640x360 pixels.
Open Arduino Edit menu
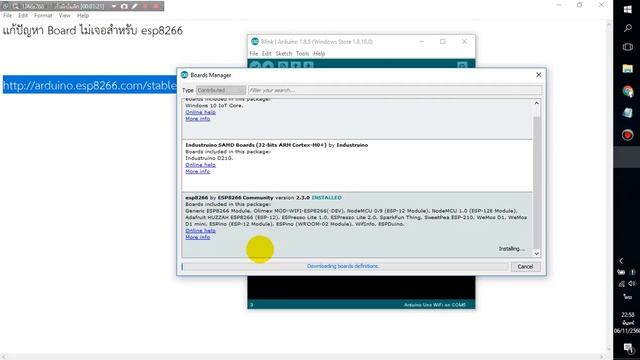267,53
